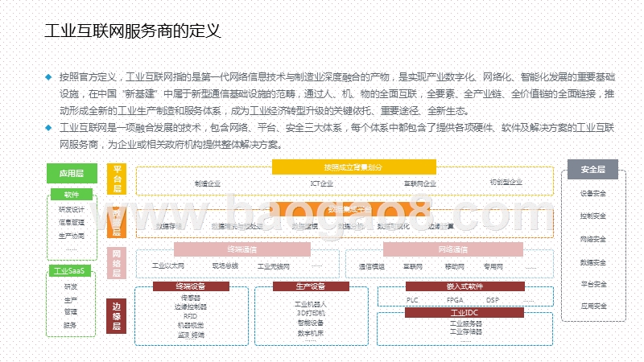Select the green 应用层 label box
644x362 pixels.
click(x=72, y=173)
